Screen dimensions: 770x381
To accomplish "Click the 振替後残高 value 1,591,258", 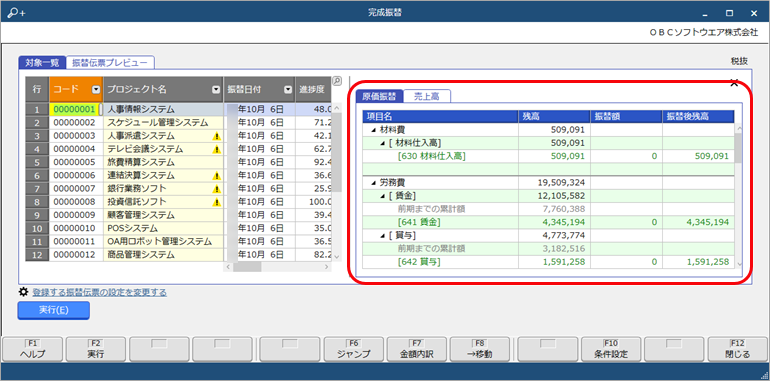I will [x=707, y=262].
